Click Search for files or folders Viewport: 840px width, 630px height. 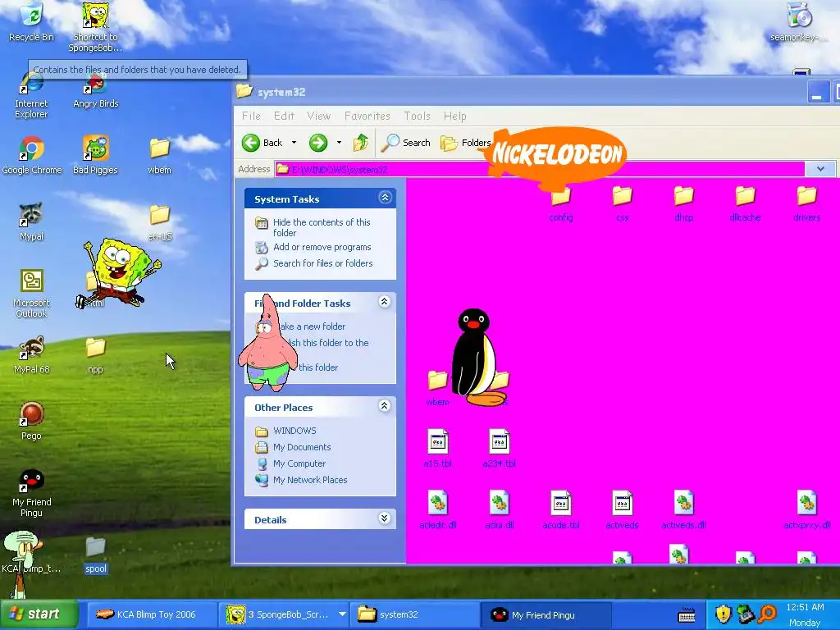tap(322, 263)
